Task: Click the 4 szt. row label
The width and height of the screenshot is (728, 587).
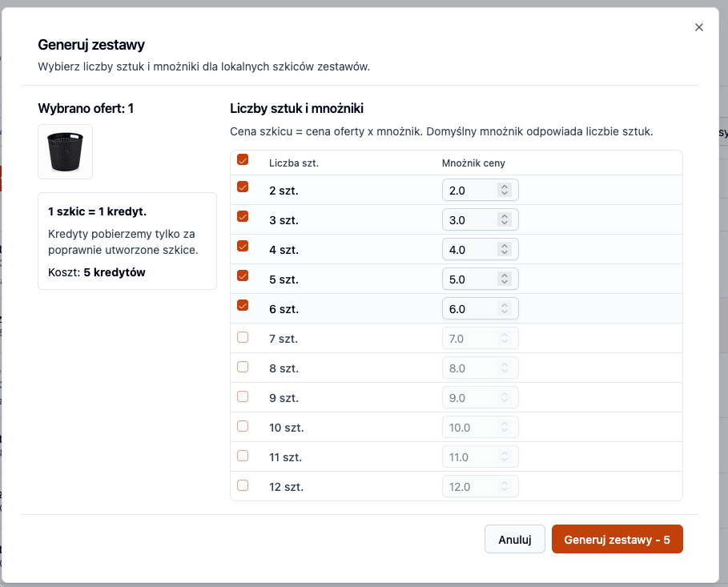Action: (284, 251)
